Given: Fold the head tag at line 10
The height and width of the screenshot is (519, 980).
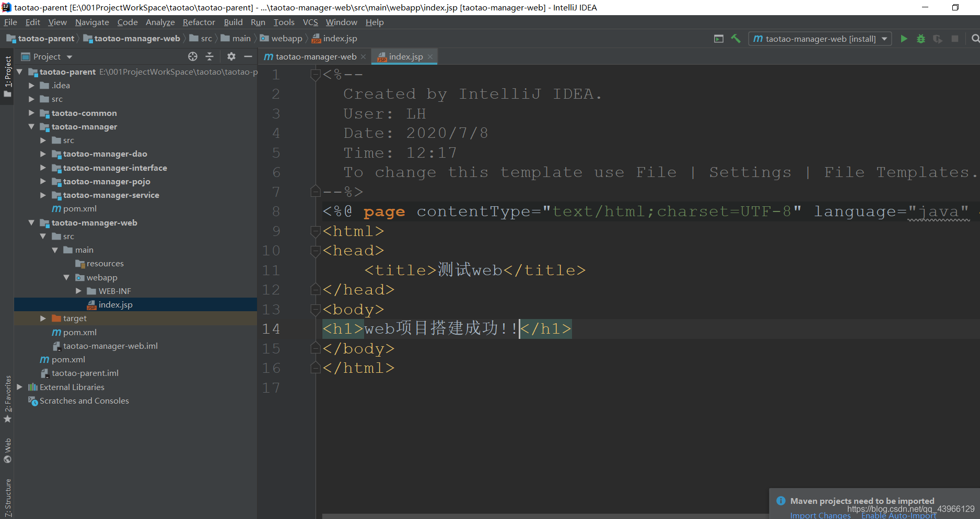Looking at the screenshot, I should 315,251.
